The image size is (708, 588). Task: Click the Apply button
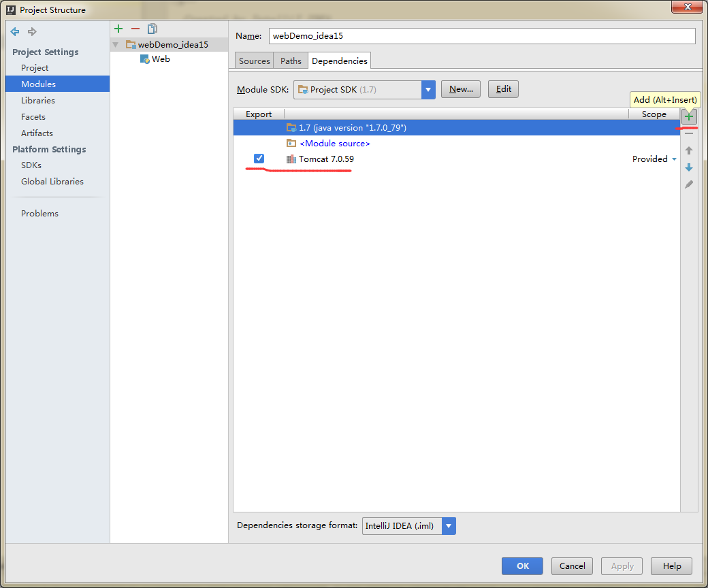coord(622,566)
